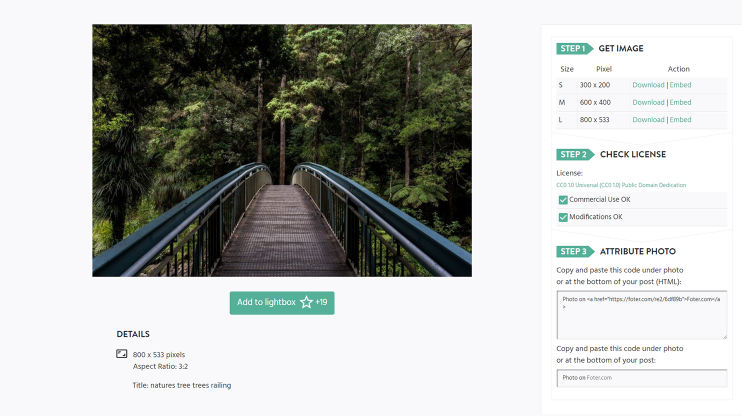The width and height of the screenshot is (742, 416).
Task: Click the +19 lightbox count
Action: (321, 302)
